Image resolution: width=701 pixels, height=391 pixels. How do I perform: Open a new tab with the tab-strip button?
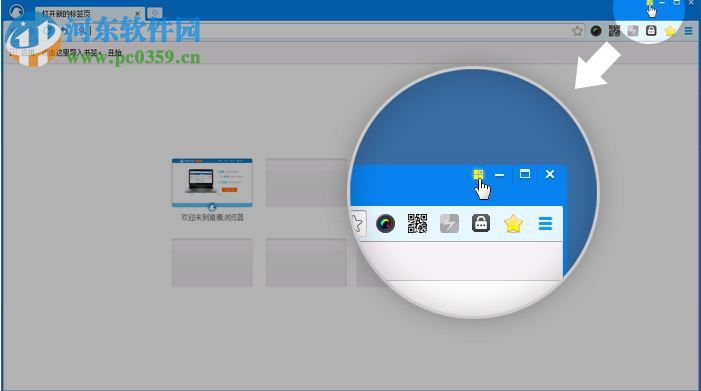point(155,13)
